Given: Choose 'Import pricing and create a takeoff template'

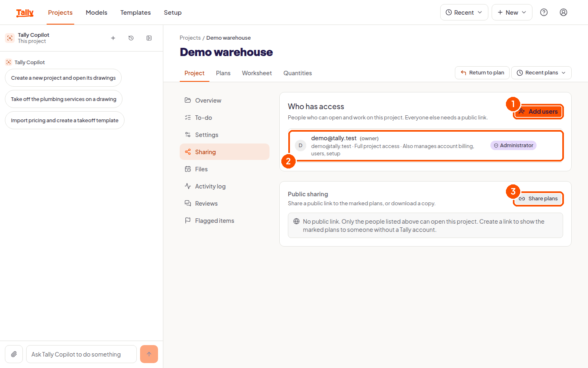Looking at the screenshot, I should [65, 120].
